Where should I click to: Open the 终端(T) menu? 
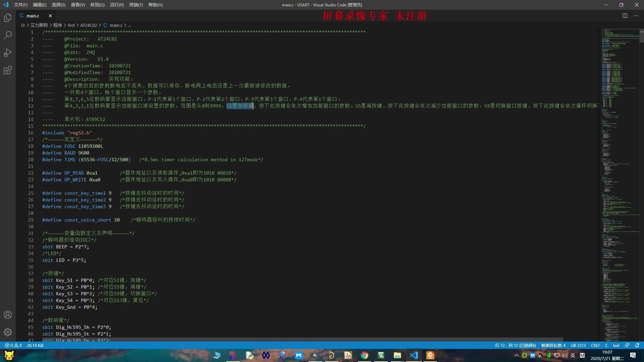click(x=136, y=5)
